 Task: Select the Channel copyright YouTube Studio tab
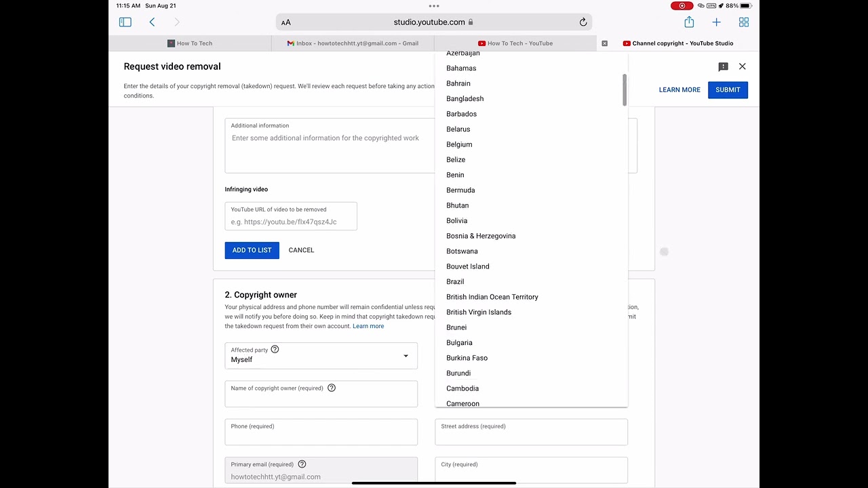pyautogui.click(x=678, y=43)
